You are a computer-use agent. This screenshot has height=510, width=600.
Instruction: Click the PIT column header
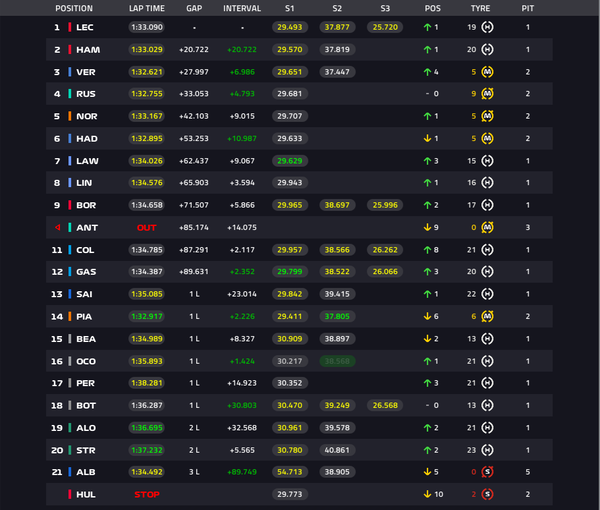[x=528, y=8]
